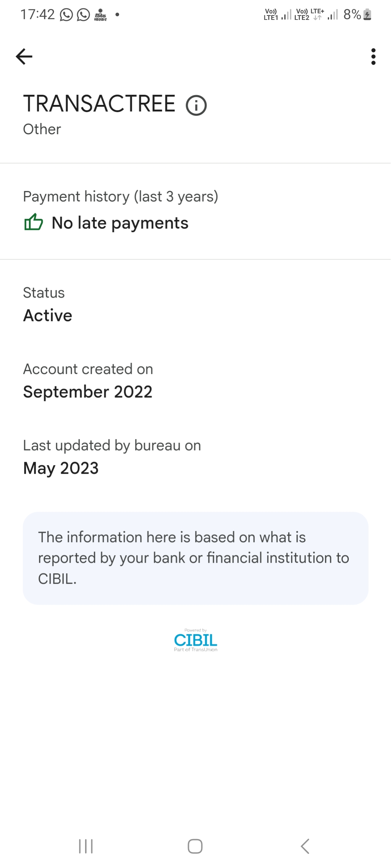Tap the back arrow at top left
Image resolution: width=391 pixels, height=868 pixels.
coord(24,56)
